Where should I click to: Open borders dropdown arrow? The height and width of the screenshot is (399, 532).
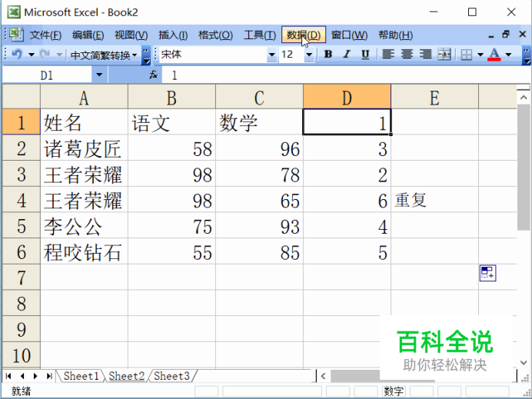[x=480, y=55]
